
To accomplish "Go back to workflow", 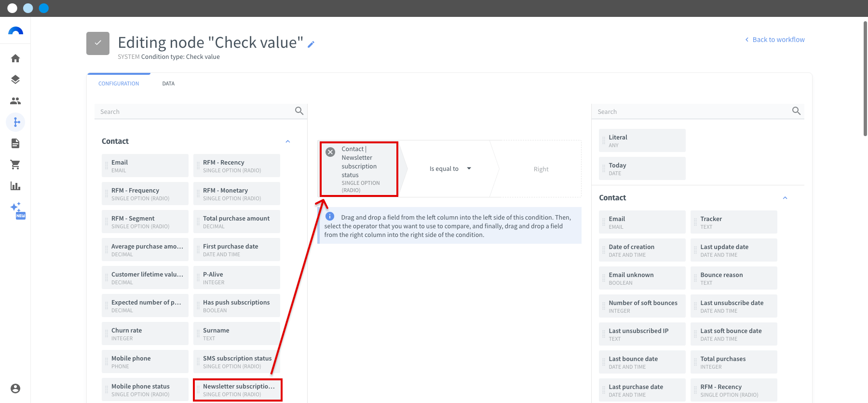I will (x=775, y=40).
